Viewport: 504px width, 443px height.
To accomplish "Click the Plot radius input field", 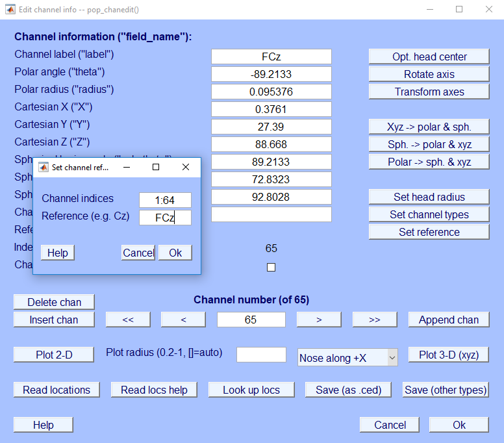I will click(x=261, y=355).
